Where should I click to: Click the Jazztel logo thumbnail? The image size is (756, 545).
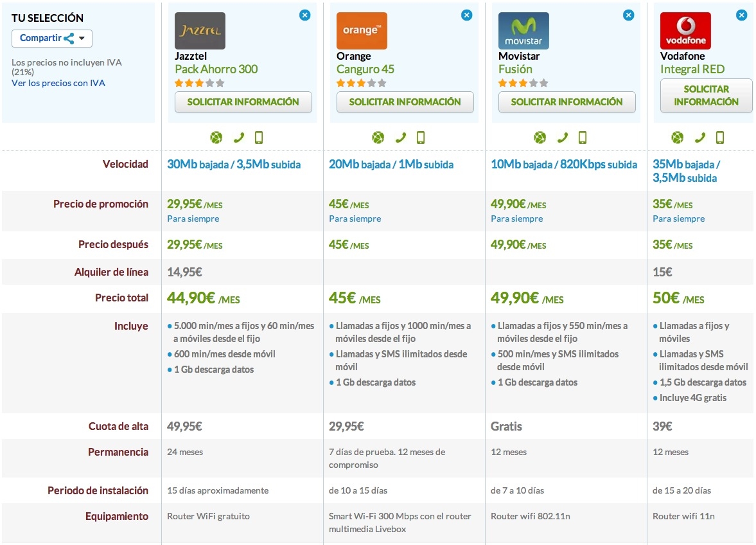pos(200,31)
